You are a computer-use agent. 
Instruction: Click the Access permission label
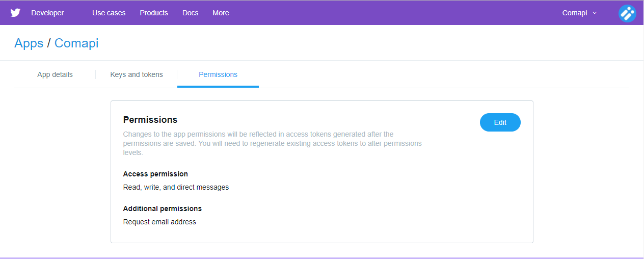point(155,174)
